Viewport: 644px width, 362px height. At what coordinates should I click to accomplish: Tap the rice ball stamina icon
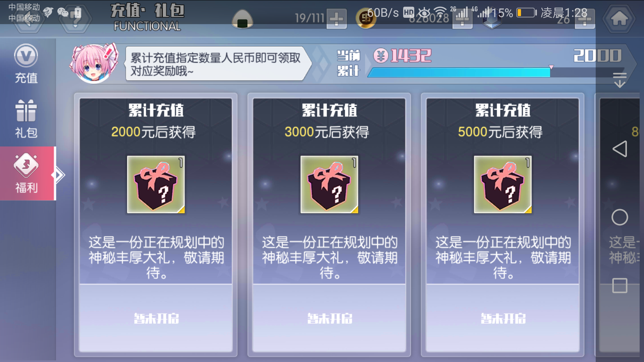242,19
